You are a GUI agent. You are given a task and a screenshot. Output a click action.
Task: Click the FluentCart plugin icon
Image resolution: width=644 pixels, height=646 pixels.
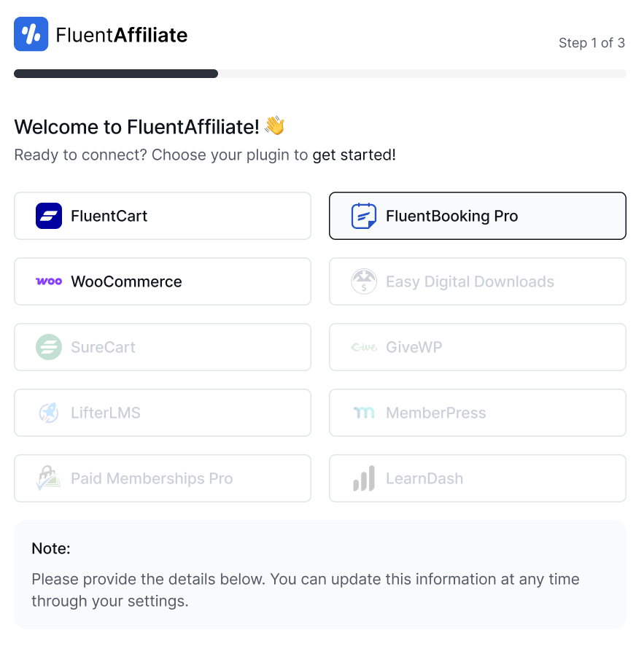(49, 216)
